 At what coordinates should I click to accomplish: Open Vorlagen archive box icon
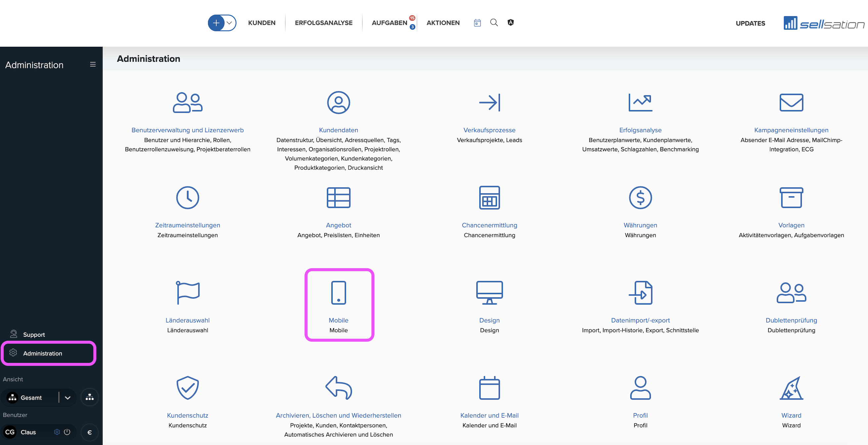coord(792,198)
